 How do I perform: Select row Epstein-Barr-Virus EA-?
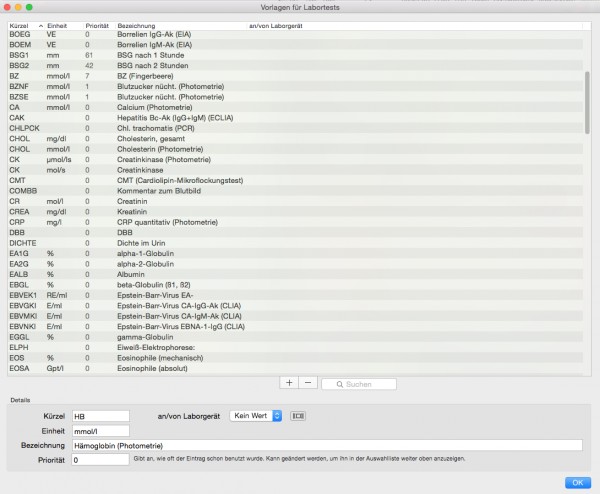(295, 295)
